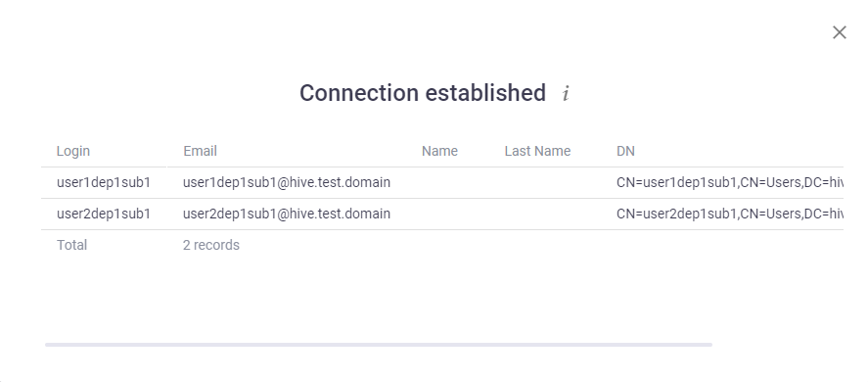Select the user2dep1sub1 login cell
868x382 pixels.
tap(104, 214)
